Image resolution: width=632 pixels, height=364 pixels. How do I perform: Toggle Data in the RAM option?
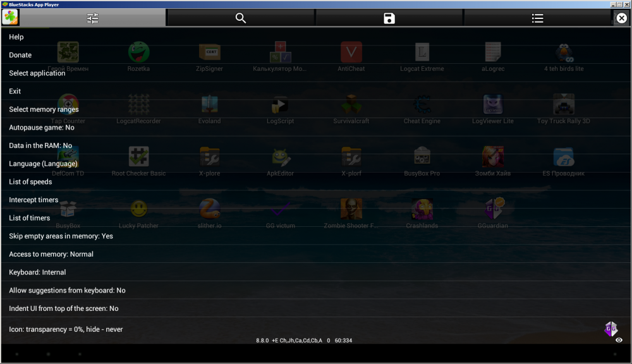point(40,145)
